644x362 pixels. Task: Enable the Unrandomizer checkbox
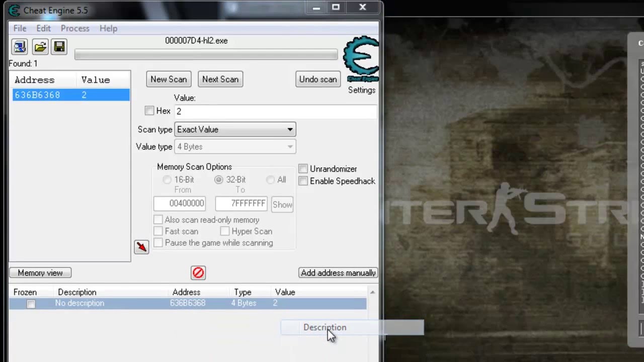(x=303, y=168)
